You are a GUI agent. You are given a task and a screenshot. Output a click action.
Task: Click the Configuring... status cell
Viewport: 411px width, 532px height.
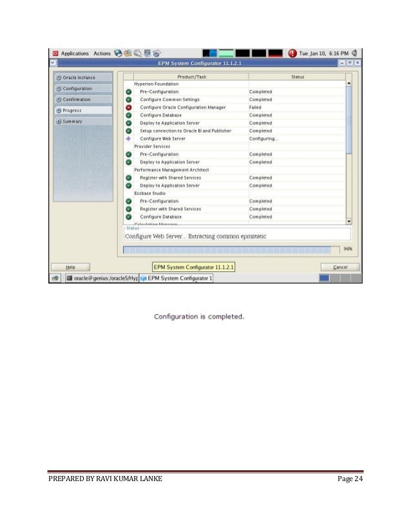pyautogui.click(x=297, y=138)
